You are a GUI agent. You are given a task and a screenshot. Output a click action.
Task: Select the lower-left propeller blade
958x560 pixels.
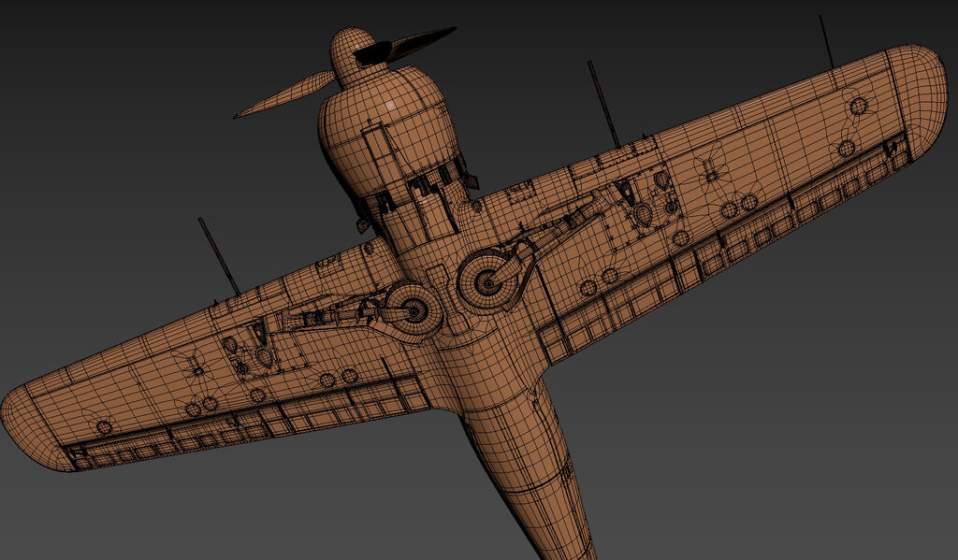(x=283, y=97)
